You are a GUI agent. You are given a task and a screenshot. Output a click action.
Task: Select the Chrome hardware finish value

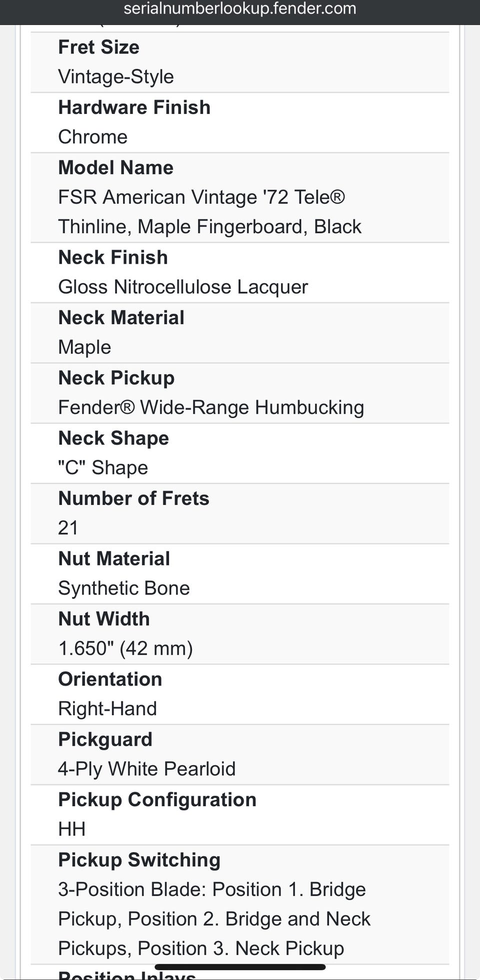pyautogui.click(x=92, y=137)
